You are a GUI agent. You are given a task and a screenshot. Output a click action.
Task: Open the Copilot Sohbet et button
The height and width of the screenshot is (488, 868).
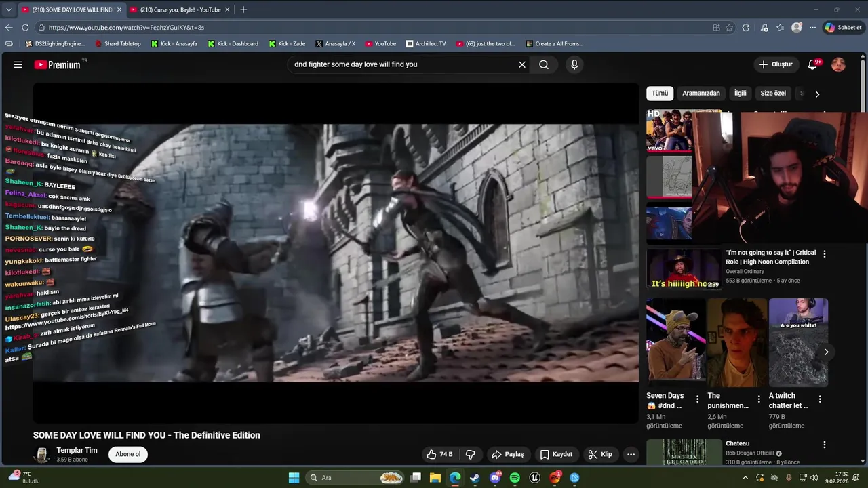(844, 28)
